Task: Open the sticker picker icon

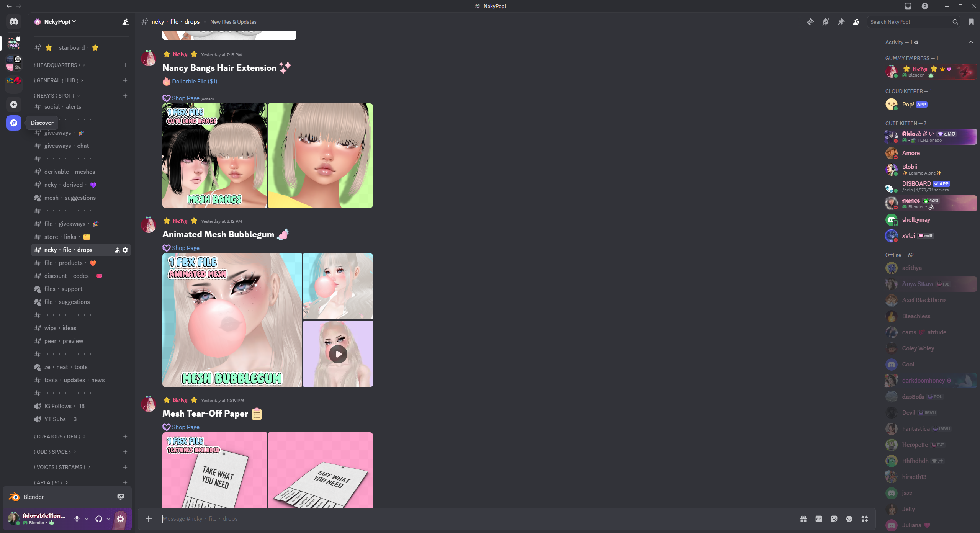Action: (x=834, y=519)
